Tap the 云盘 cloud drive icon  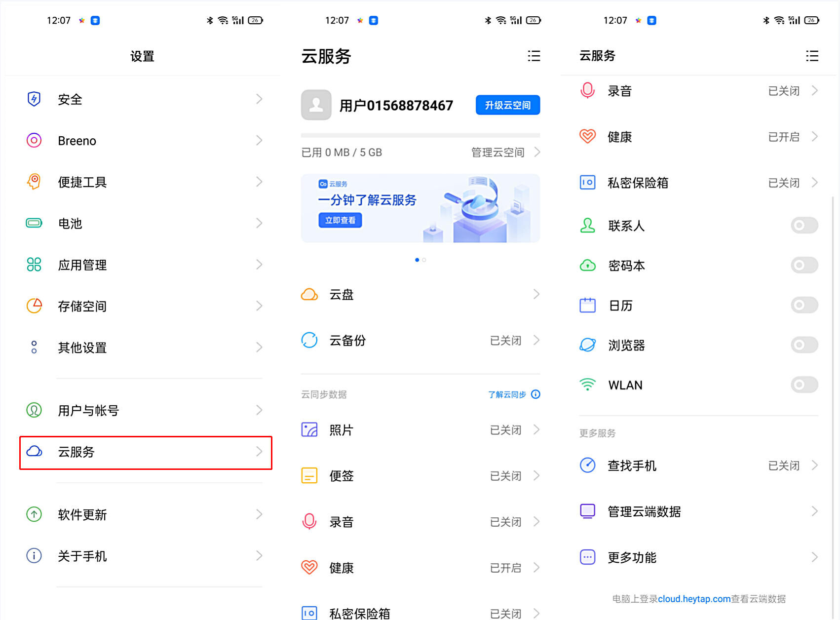[309, 294]
